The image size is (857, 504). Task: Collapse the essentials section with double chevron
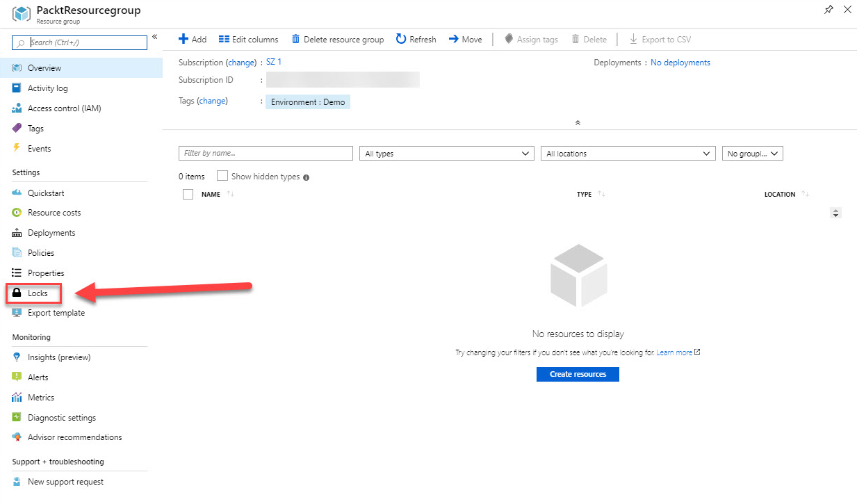[x=578, y=122]
